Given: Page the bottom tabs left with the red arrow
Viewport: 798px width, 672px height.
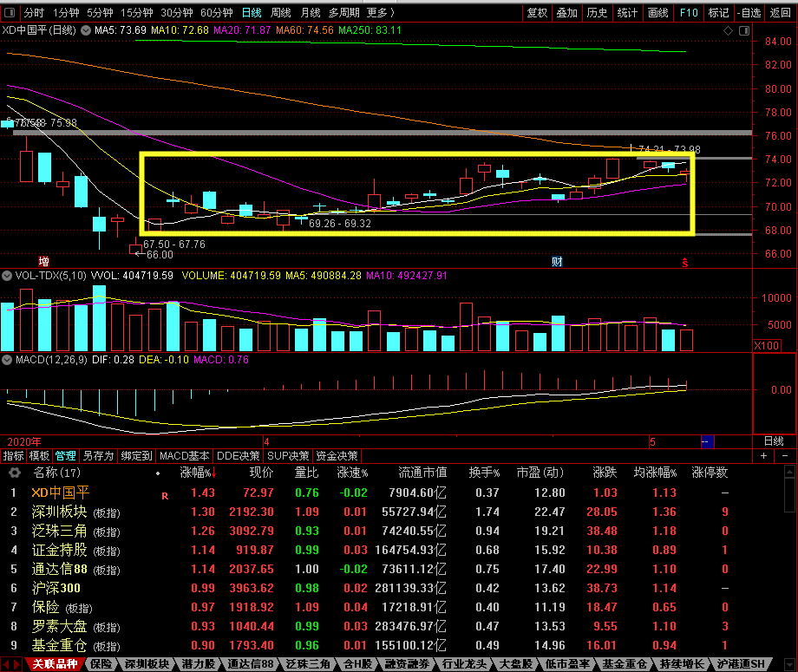Looking at the screenshot, I should click(x=7, y=664).
